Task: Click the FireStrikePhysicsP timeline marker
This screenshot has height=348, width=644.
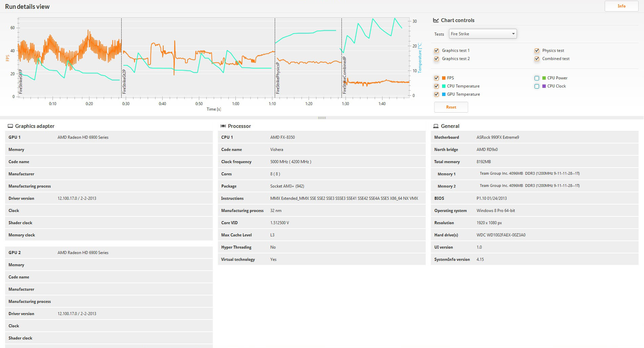Action: (277, 78)
